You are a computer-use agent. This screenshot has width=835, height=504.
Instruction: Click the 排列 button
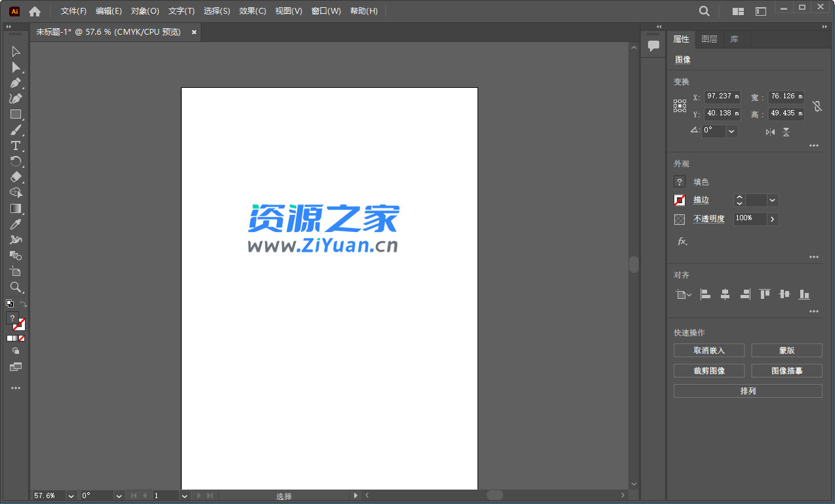point(747,391)
